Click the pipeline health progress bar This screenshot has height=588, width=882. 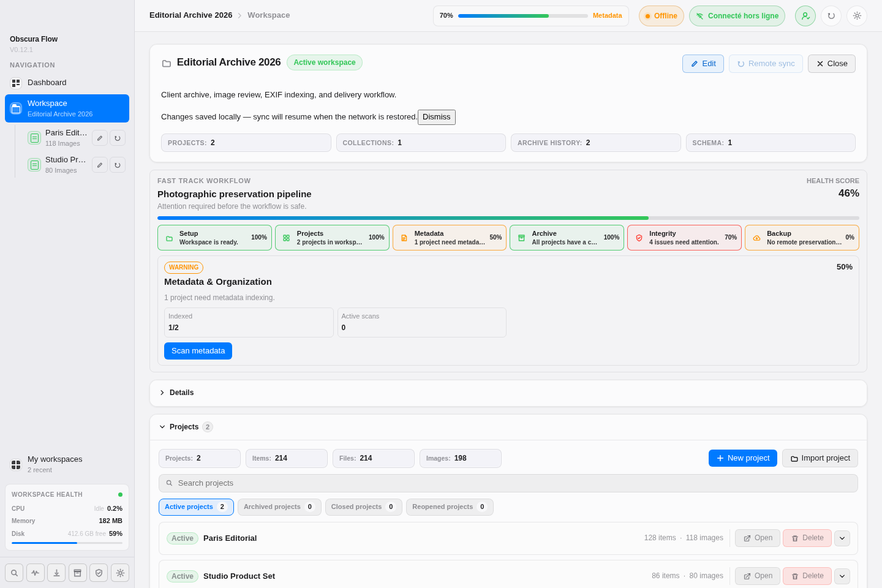pyautogui.click(x=508, y=218)
